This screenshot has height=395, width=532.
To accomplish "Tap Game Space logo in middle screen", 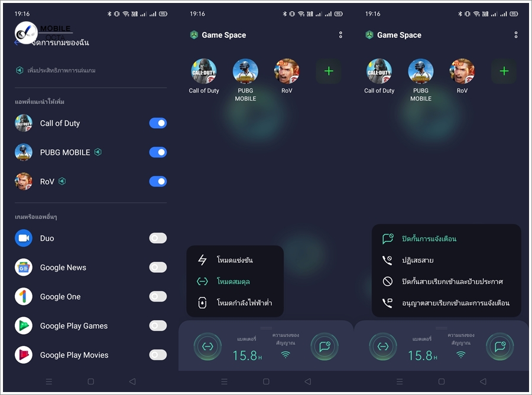I will point(194,35).
